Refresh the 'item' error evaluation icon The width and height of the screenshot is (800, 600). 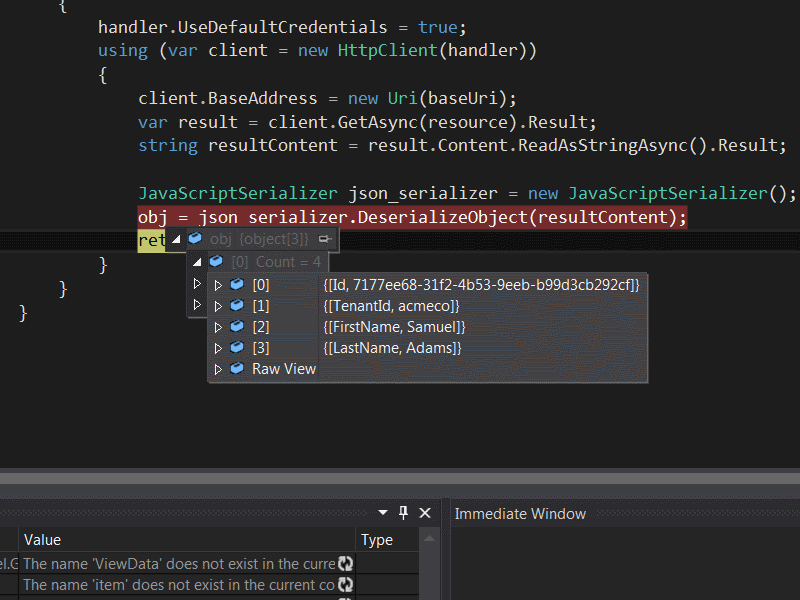point(343,585)
